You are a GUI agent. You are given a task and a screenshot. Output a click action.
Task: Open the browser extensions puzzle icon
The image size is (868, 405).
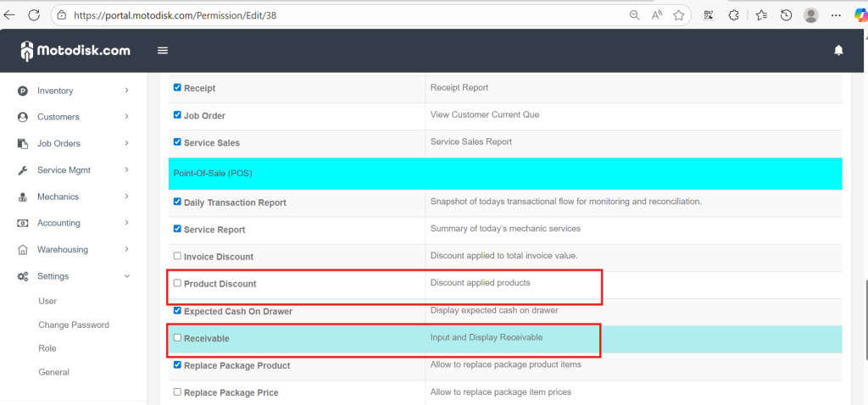click(734, 15)
